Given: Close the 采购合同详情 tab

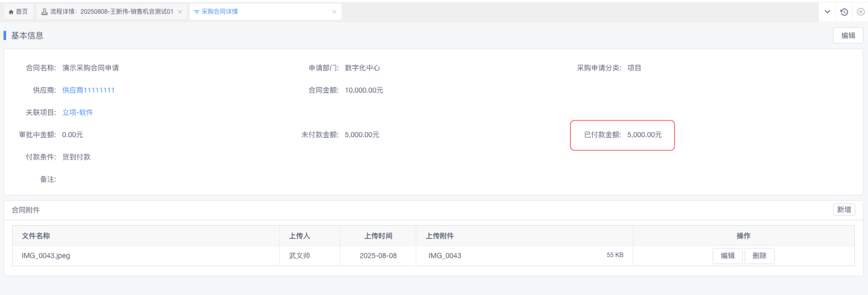Looking at the screenshot, I should click(x=334, y=12).
